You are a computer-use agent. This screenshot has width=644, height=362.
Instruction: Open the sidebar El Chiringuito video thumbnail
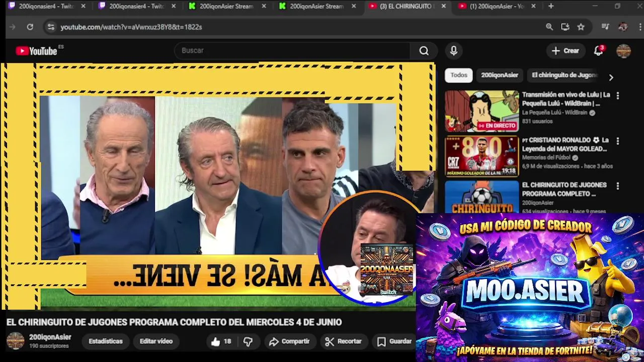[x=481, y=197]
